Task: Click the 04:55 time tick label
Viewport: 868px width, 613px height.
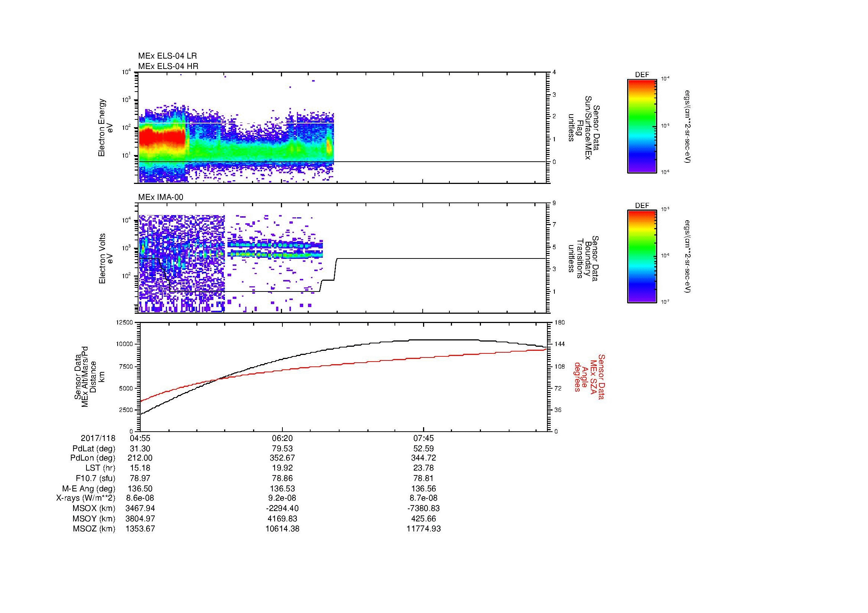Action: [140, 438]
